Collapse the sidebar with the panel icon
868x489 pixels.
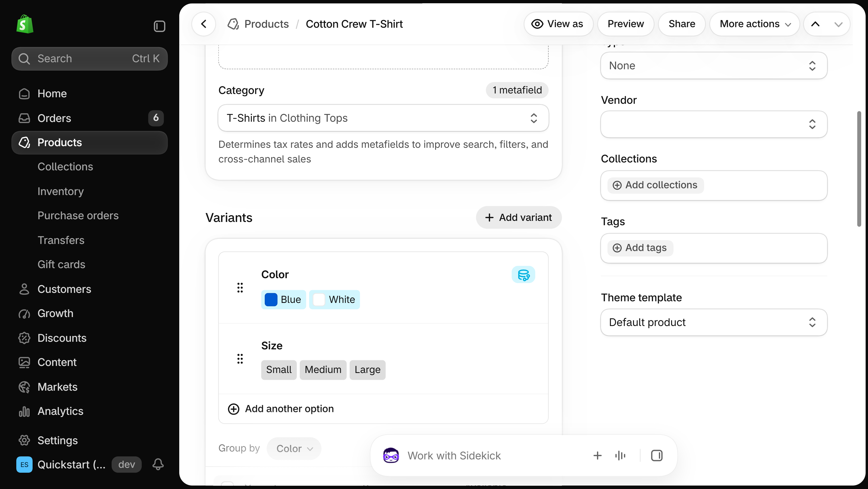159,26
